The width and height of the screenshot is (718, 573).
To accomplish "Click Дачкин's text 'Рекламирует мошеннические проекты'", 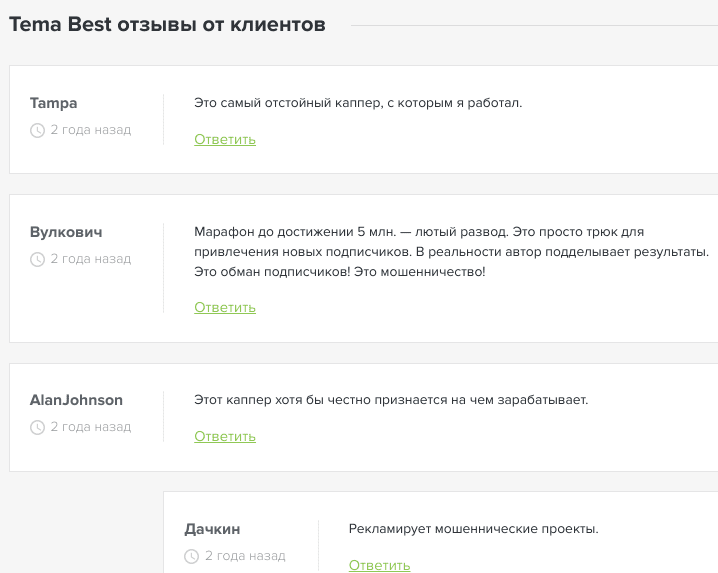I will tap(474, 529).
